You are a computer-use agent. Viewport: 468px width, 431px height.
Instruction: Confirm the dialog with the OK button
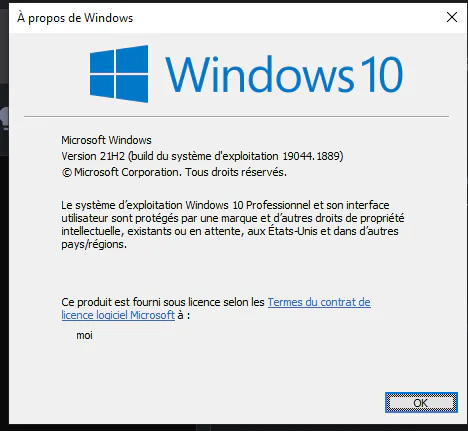pyautogui.click(x=421, y=403)
